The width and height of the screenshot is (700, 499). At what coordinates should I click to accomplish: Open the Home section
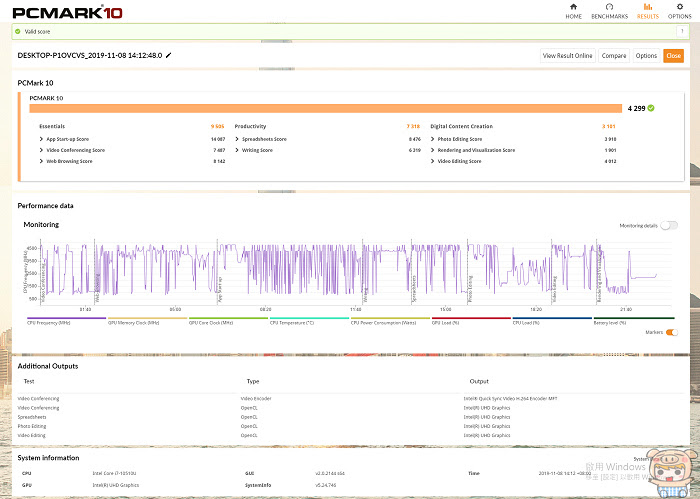point(574,11)
